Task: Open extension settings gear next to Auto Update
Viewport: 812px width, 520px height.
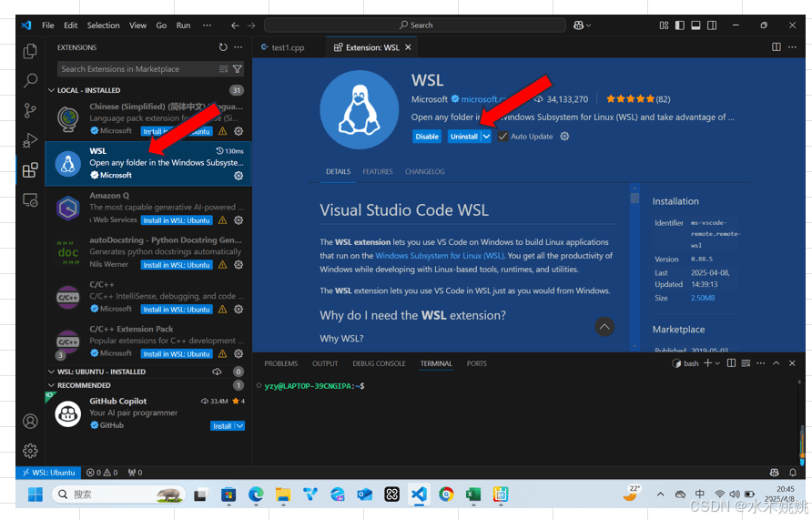Action: 564,137
